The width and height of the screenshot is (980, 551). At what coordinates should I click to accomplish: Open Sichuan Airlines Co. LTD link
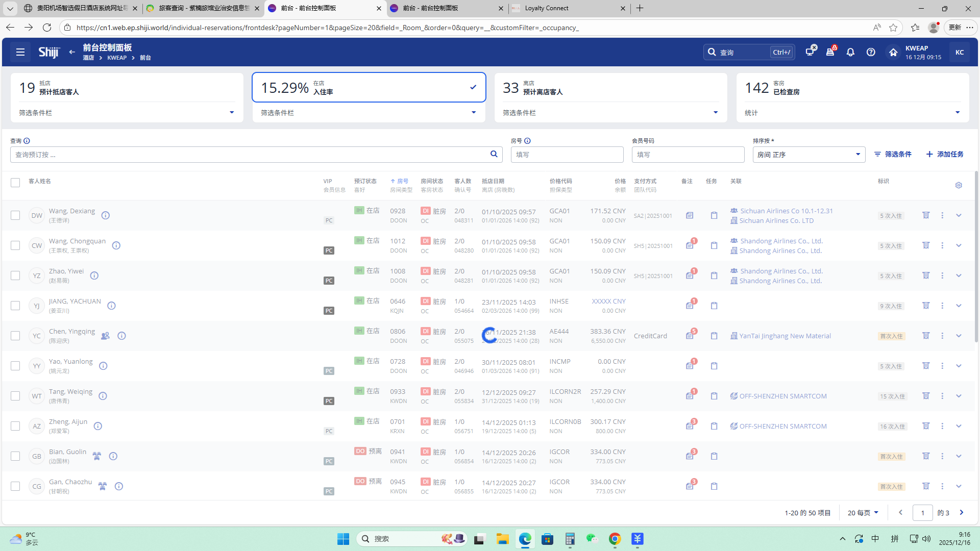click(776, 220)
